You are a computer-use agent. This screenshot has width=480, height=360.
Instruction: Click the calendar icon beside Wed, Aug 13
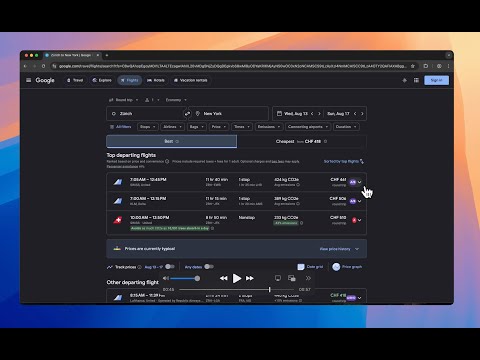(x=279, y=114)
